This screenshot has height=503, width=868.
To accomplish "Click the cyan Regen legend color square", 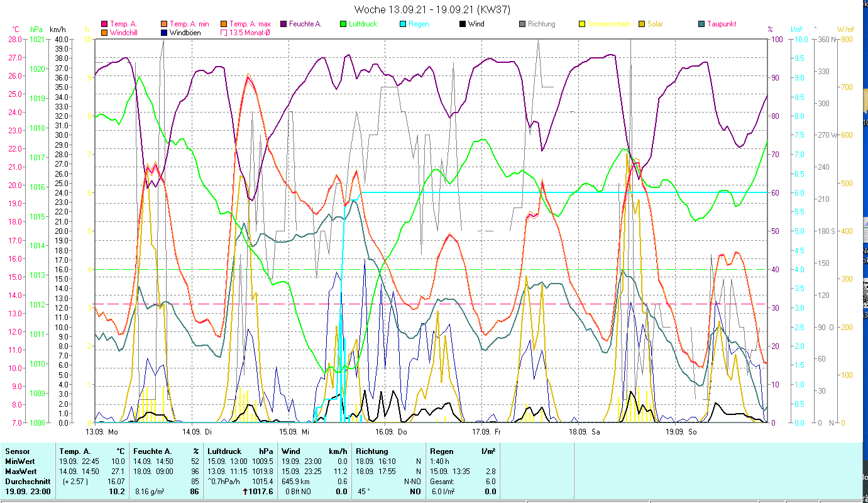I will (x=402, y=25).
